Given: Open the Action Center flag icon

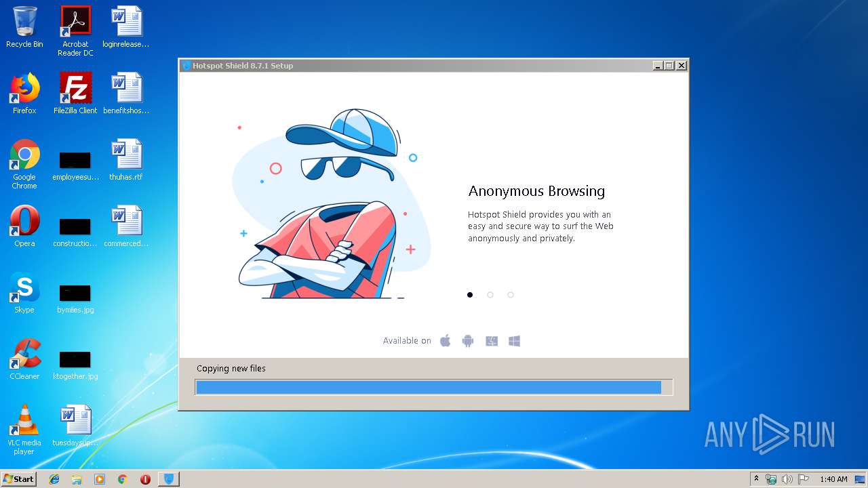Looking at the screenshot, I should pyautogui.click(x=804, y=479).
